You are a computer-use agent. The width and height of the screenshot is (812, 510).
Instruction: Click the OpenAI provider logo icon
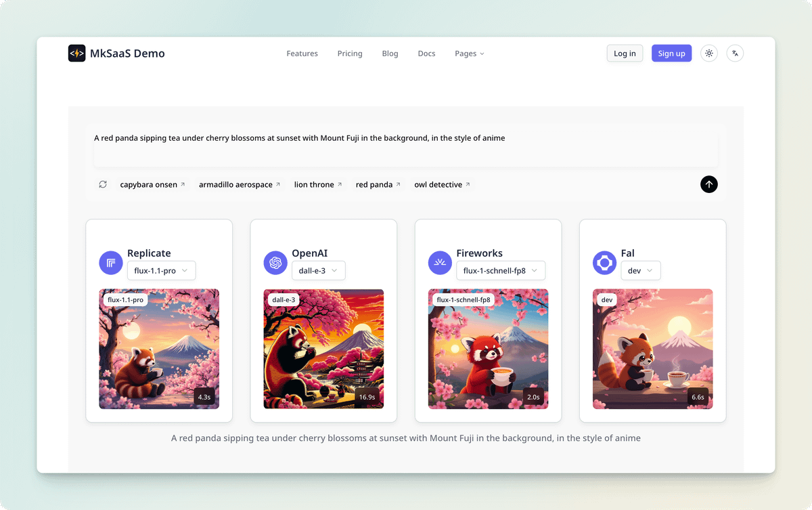(275, 263)
